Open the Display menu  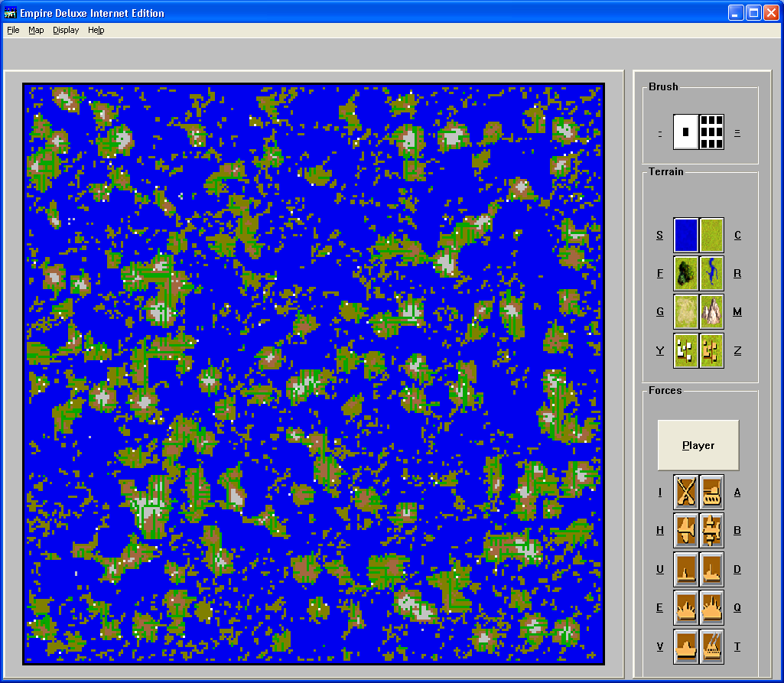pyautogui.click(x=66, y=31)
